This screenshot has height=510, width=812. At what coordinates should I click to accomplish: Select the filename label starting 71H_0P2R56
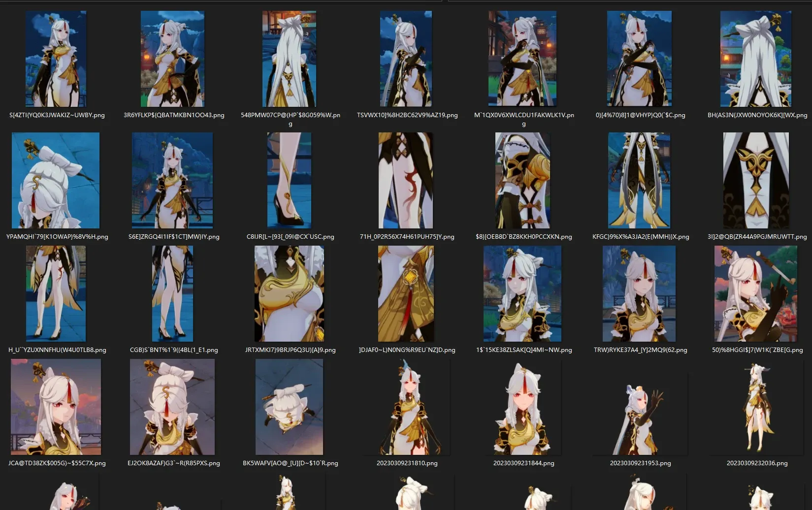click(x=407, y=237)
